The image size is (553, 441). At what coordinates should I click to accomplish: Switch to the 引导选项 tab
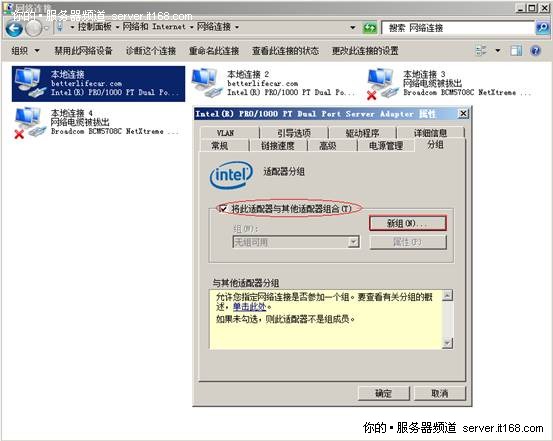294,133
